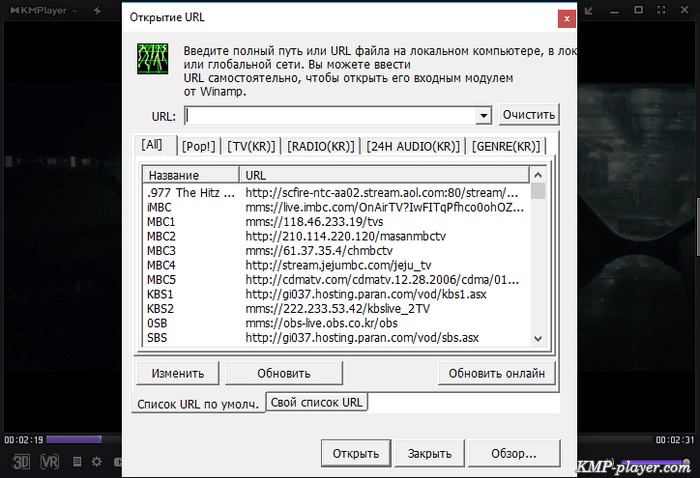700x478 pixels.
Task: Open the [TV(KR)] tab
Action: pos(251,146)
